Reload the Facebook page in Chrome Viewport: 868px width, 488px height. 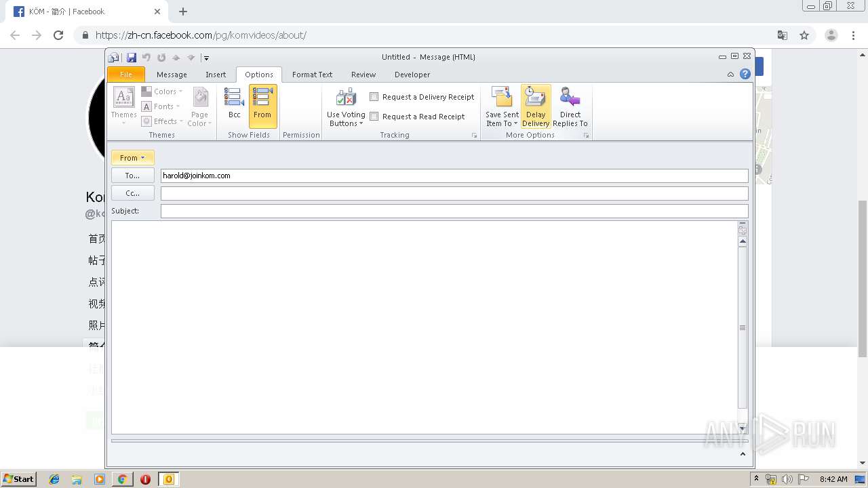click(x=58, y=35)
